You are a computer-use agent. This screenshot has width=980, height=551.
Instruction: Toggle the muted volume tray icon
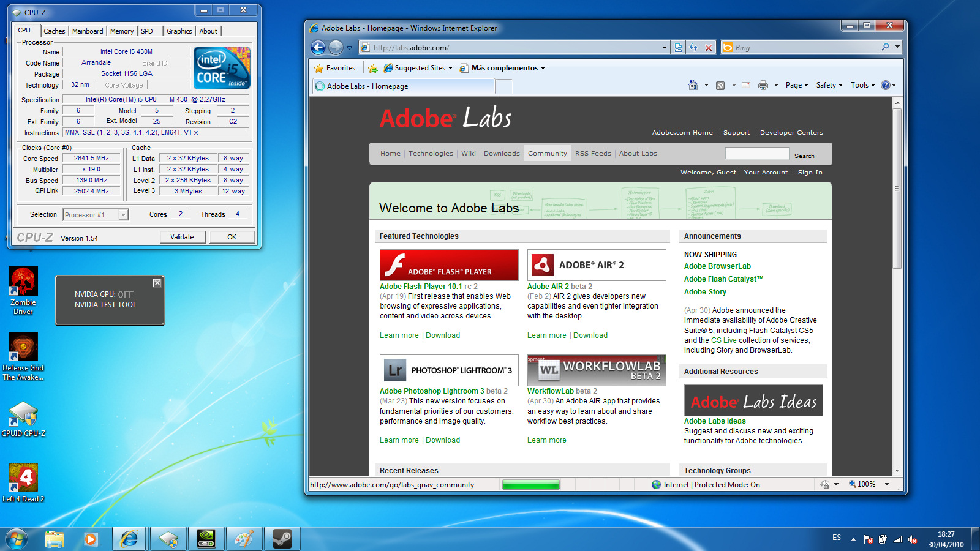(x=913, y=539)
